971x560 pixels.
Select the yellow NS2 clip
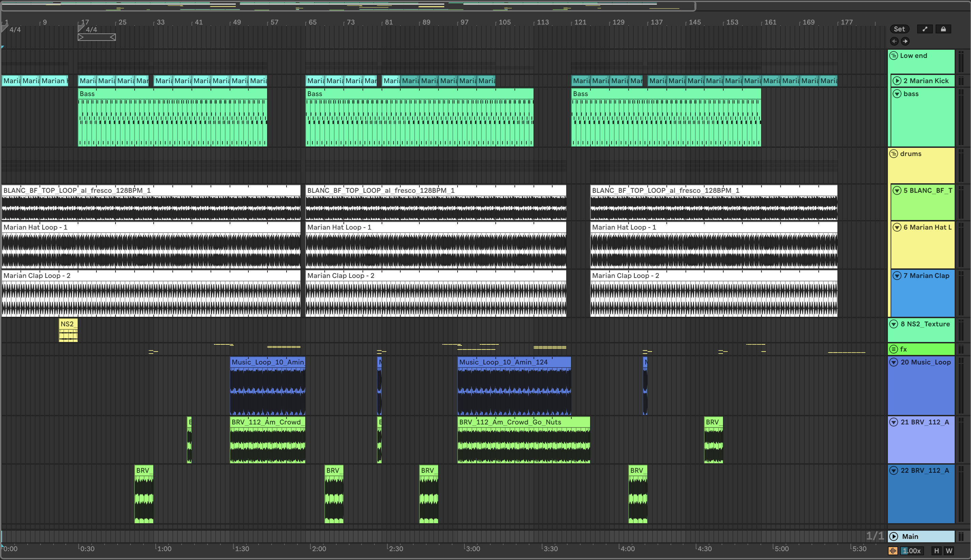click(68, 330)
